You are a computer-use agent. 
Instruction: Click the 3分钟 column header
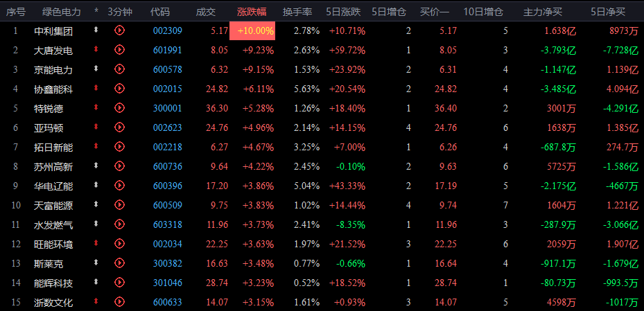click(x=120, y=12)
